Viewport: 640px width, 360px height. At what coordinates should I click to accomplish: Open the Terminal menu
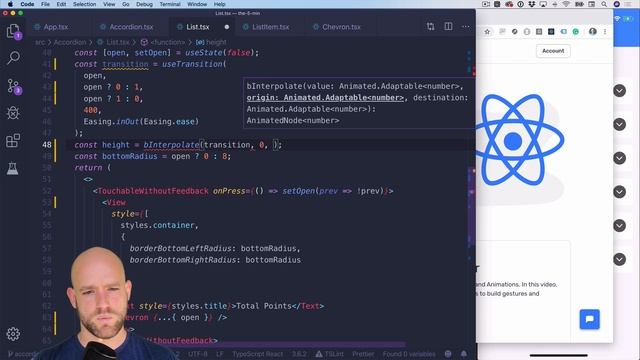(170, 4)
